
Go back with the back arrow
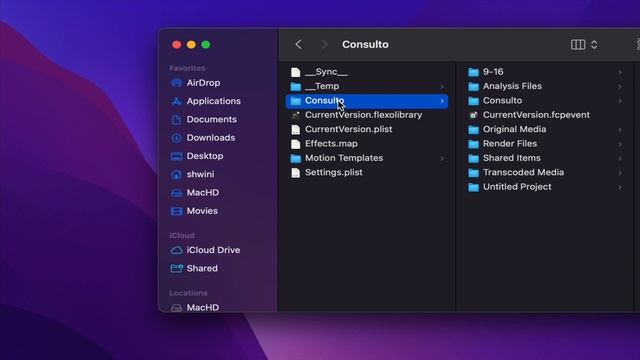(299, 44)
